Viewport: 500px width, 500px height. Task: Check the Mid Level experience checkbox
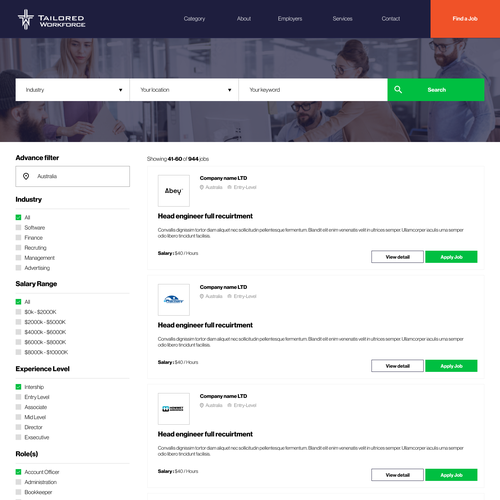click(x=18, y=417)
